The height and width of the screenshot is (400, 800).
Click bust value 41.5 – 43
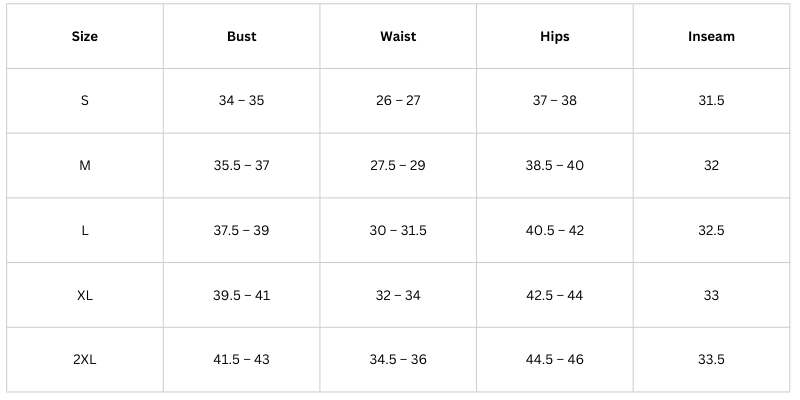(x=241, y=360)
